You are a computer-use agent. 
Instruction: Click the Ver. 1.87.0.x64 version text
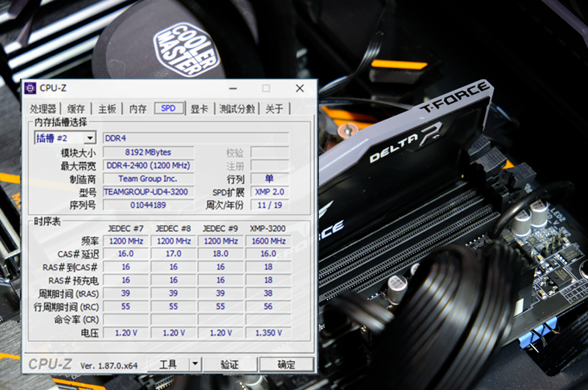pos(109,366)
